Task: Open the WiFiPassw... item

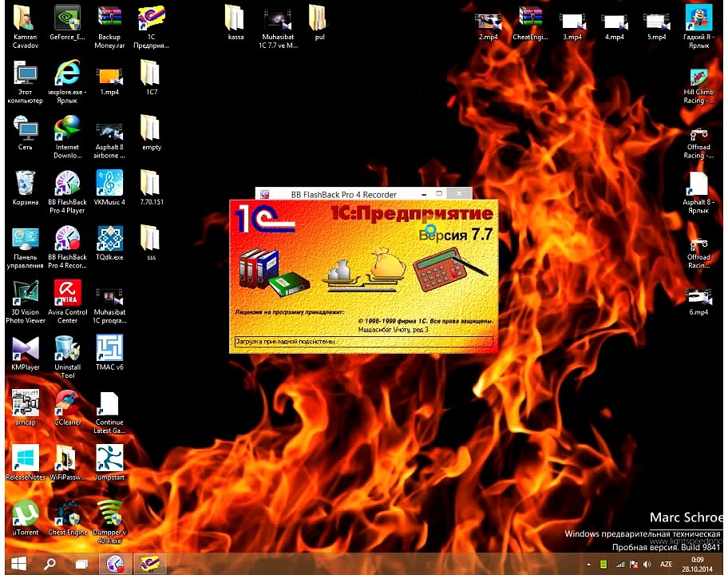Action: pyautogui.click(x=67, y=462)
